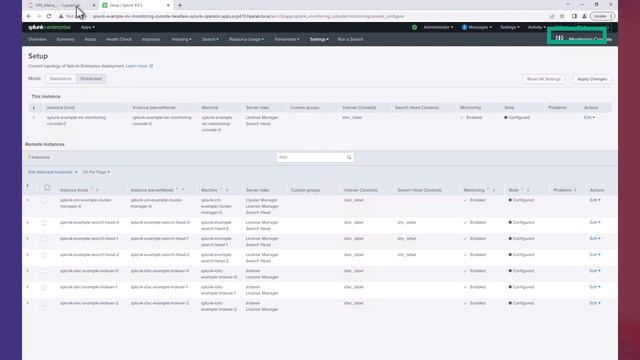Open the Summary nav item

(65, 40)
